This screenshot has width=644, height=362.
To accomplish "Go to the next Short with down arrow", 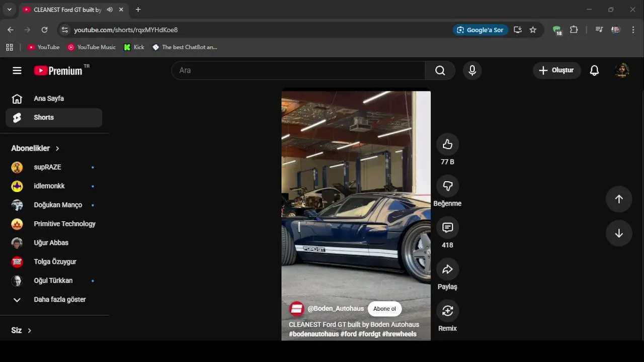I will [x=619, y=233].
